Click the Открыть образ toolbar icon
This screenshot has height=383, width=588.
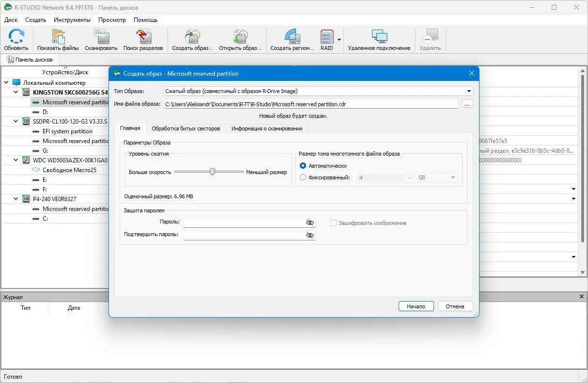click(x=240, y=36)
